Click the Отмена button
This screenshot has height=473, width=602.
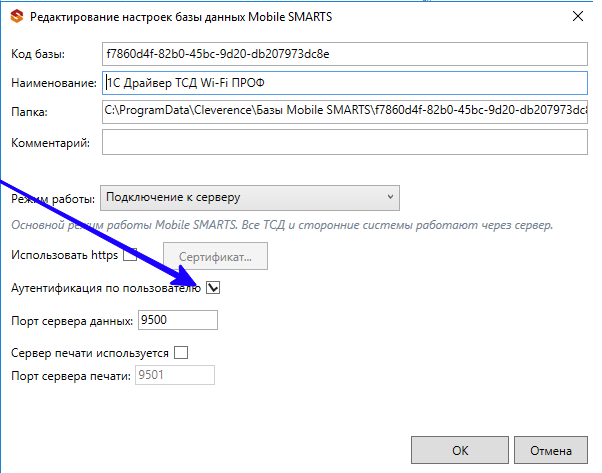[551, 450]
